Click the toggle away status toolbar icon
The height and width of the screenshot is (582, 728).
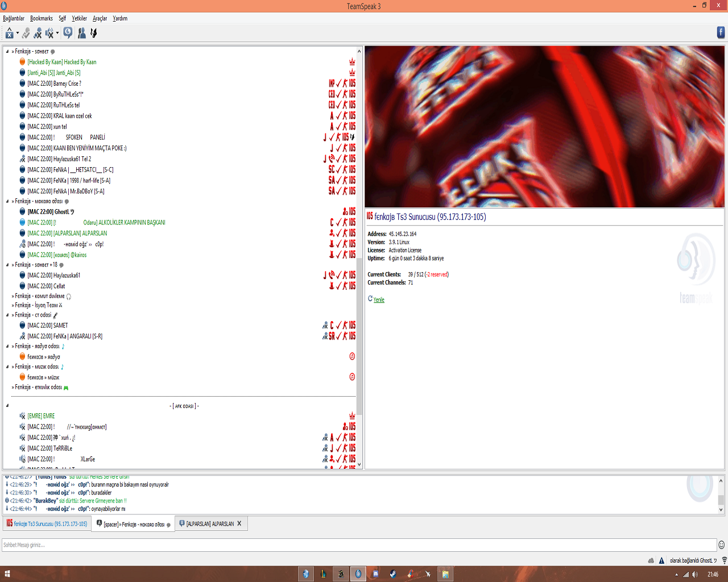click(9, 33)
